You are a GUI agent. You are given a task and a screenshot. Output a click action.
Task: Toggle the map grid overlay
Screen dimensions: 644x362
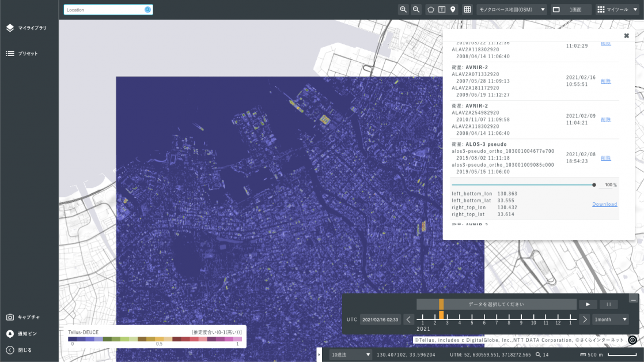click(467, 9)
